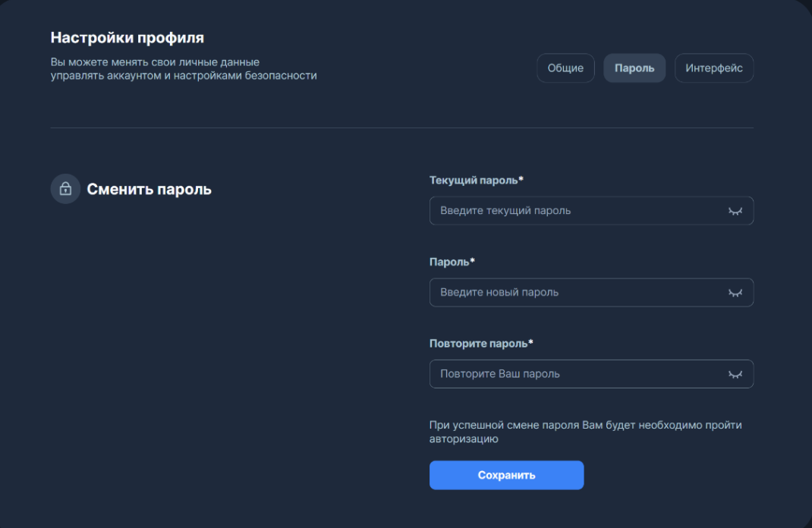Screen dimensions: 812x528
Task: Click the 'Сменить пароль' section label
Action: click(x=150, y=188)
